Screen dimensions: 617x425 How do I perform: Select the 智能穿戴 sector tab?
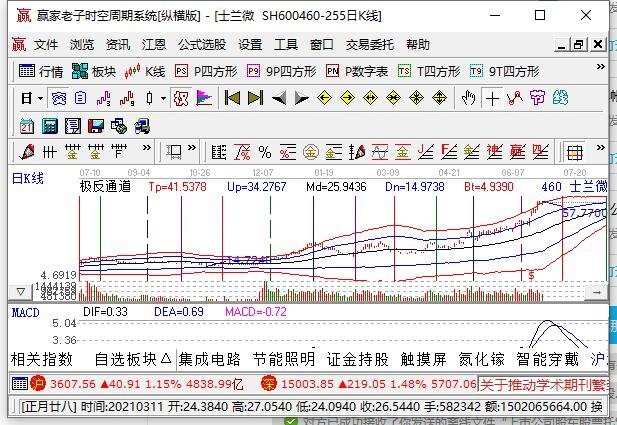tap(548, 359)
